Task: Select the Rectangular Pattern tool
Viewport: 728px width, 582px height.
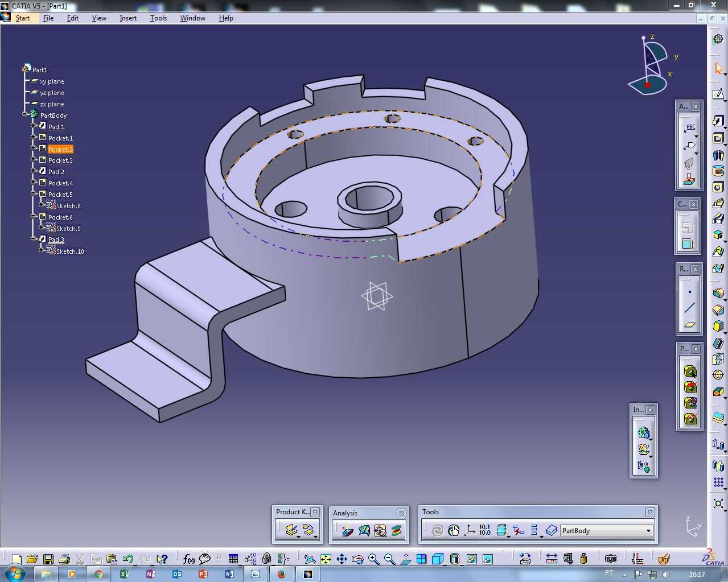Action: pyautogui.click(x=718, y=482)
